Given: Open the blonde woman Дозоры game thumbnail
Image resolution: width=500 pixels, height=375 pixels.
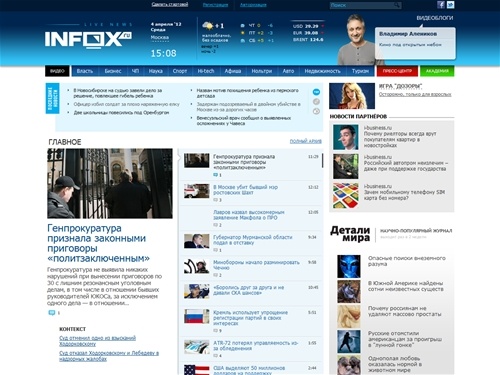Looking at the screenshot, I should coord(352,96).
